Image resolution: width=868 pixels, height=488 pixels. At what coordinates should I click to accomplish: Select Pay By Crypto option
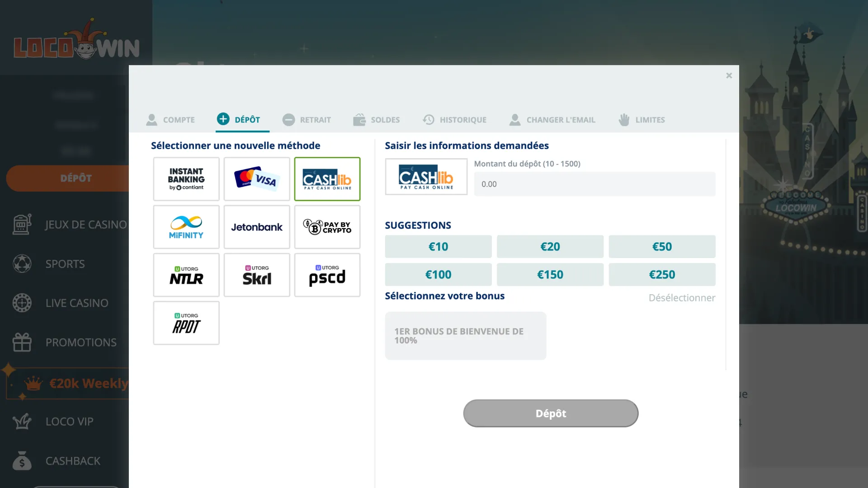327,227
